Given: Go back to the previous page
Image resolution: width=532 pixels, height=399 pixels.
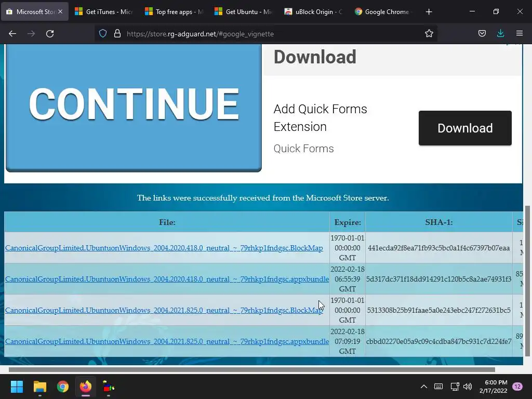Looking at the screenshot, I should point(12,34).
